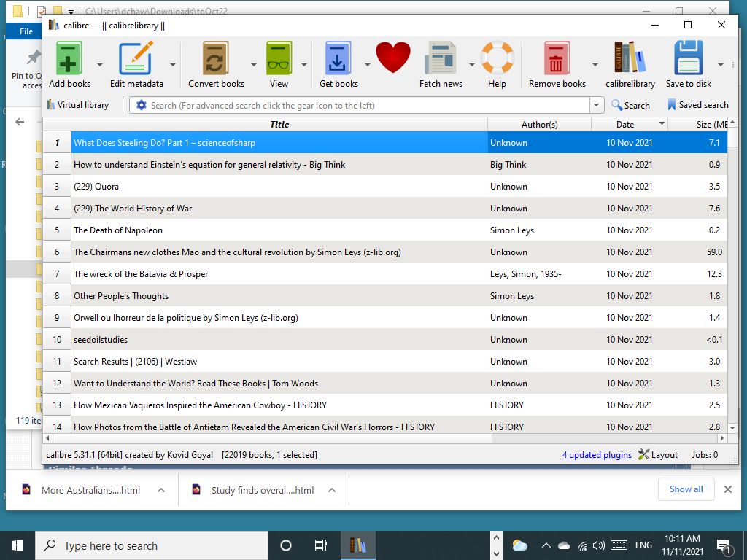Click row number 5 header
The image size is (747, 560).
[57, 230]
